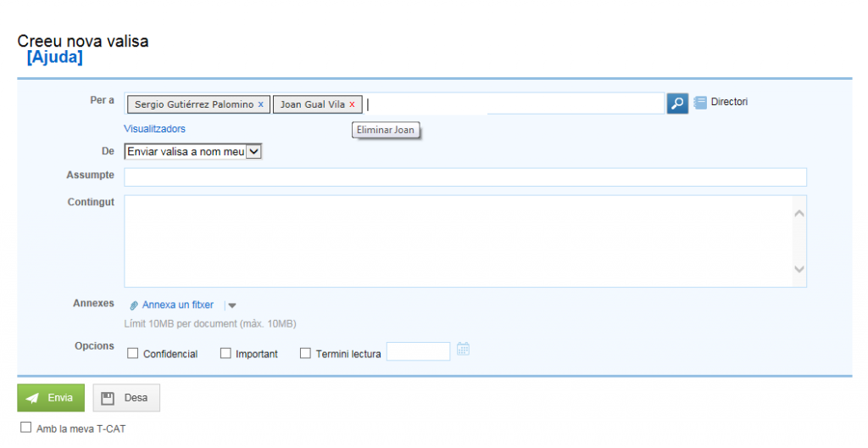This screenshot has width=868, height=448.
Task: Remove Joan Gual Vila recipient tag
Action: click(x=352, y=104)
